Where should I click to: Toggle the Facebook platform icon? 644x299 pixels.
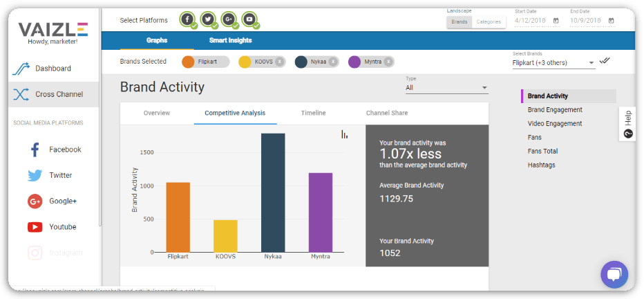pyautogui.click(x=188, y=19)
